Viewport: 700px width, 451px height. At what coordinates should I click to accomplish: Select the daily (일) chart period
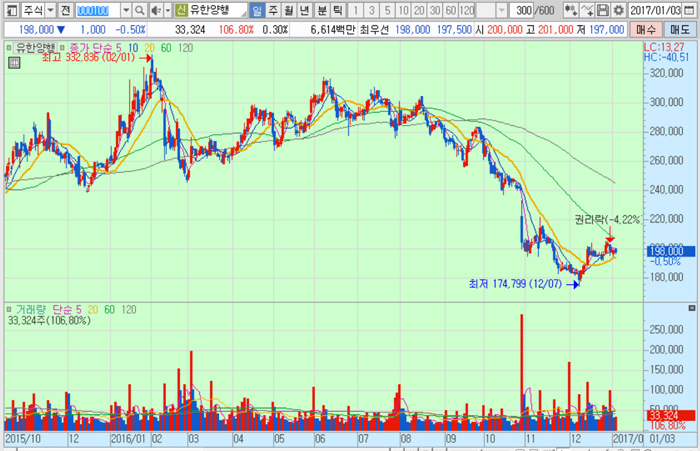pyautogui.click(x=256, y=10)
